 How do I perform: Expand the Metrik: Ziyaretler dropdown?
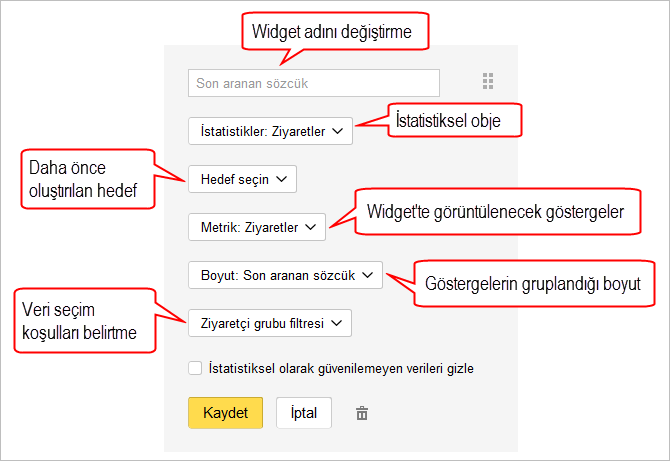257,227
